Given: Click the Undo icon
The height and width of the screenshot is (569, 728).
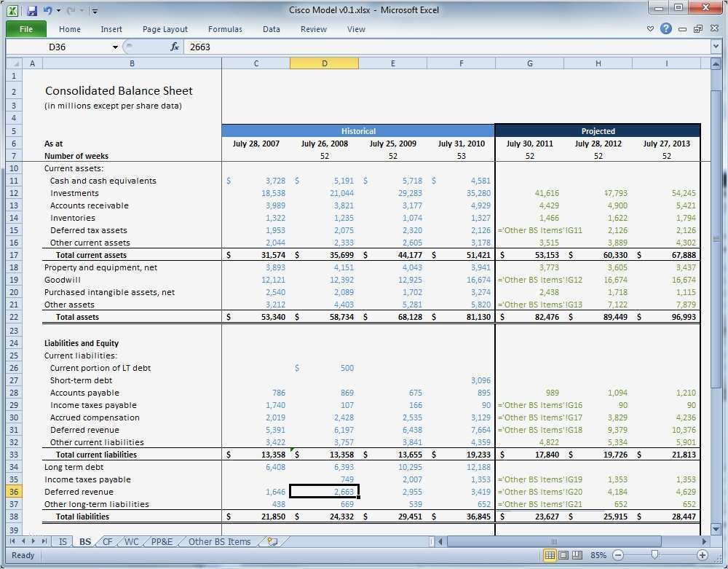Looking at the screenshot, I should 47,10.
